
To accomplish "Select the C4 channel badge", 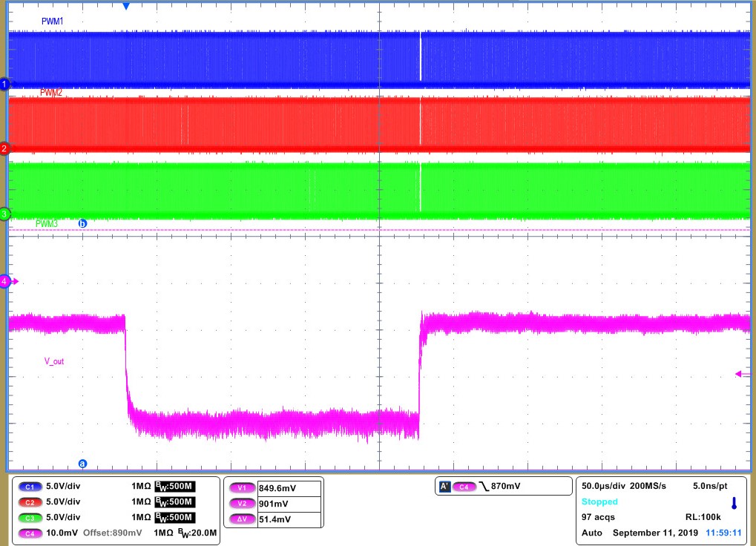I will point(30,533).
